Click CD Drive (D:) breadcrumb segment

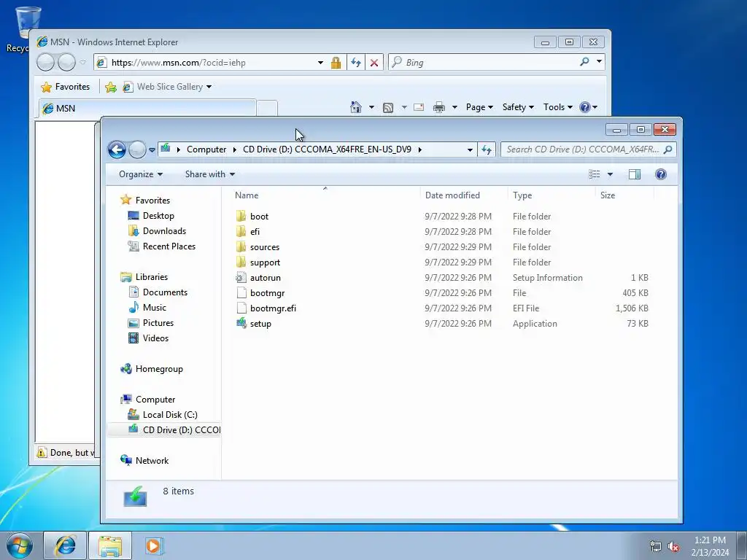pos(327,149)
